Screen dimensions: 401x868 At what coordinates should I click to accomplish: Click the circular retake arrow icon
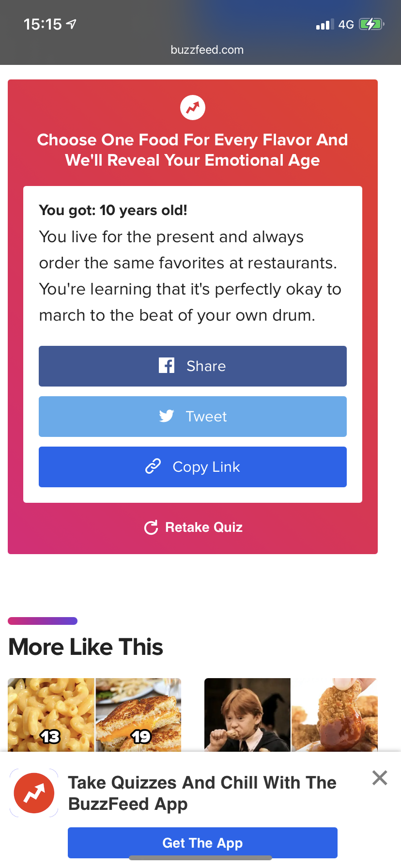[x=151, y=527]
